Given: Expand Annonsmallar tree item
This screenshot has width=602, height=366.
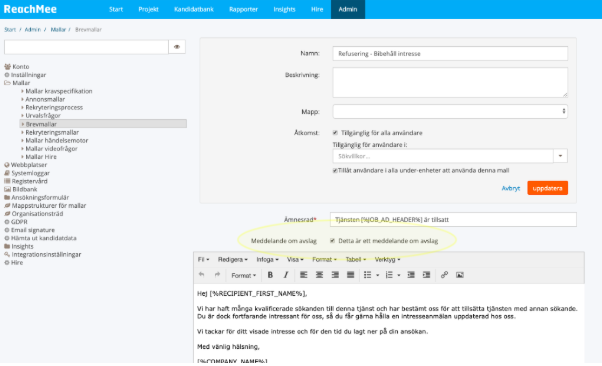Looking at the screenshot, I should [22, 99].
